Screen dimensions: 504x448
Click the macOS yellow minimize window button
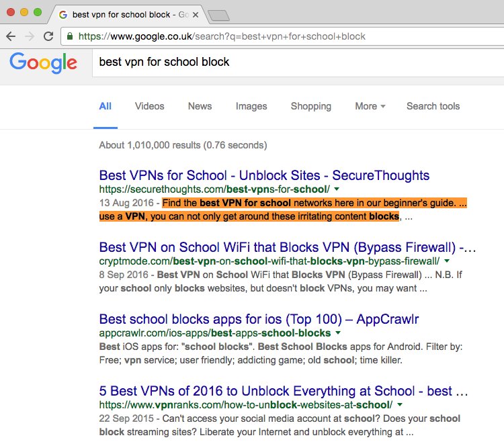tap(24, 12)
